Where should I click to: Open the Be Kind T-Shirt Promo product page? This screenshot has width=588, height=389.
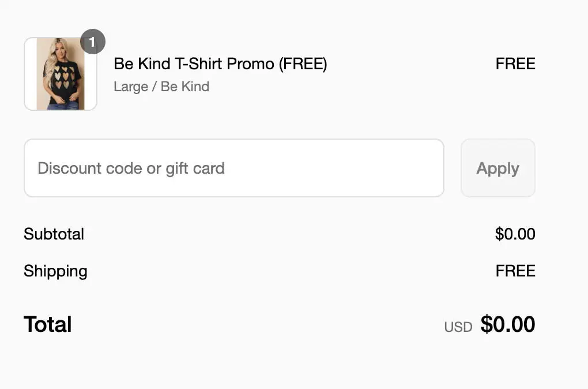221,63
